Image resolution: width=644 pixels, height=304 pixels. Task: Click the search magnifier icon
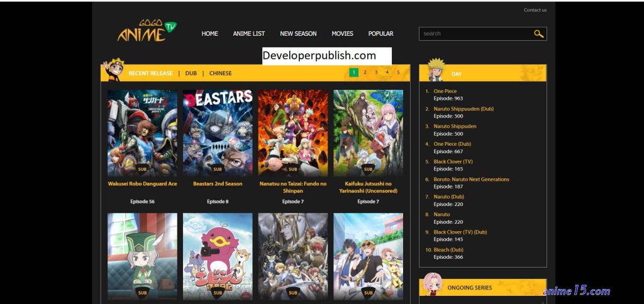pyautogui.click(x=538, y=34)
